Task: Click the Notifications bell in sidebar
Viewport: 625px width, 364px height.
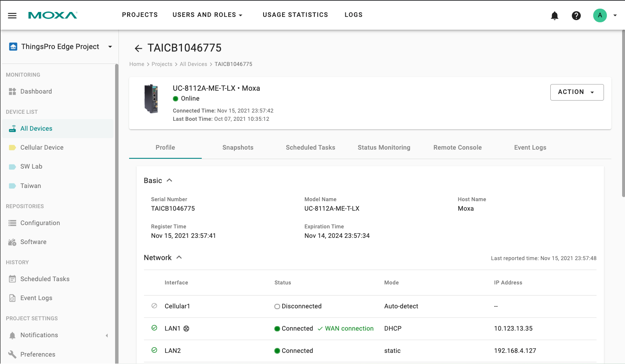Action: (12, 335)
